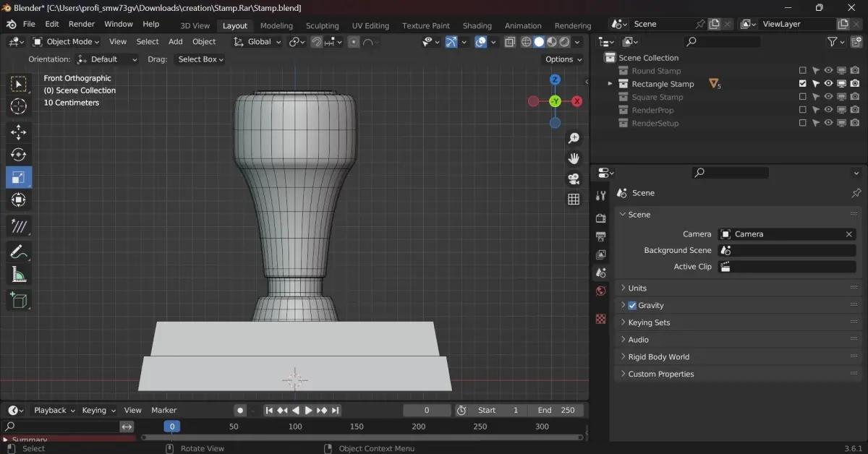
Task: Select the Scale tool
Action: coord(19,177)
